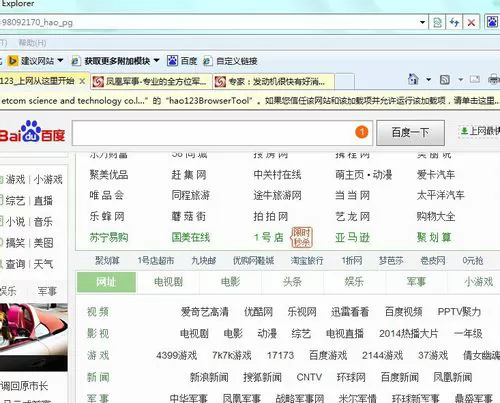Screen dimensions: 500x403
Task: Expand the 获取更多附加模块 dropdown
Action: tap(156, 61)
